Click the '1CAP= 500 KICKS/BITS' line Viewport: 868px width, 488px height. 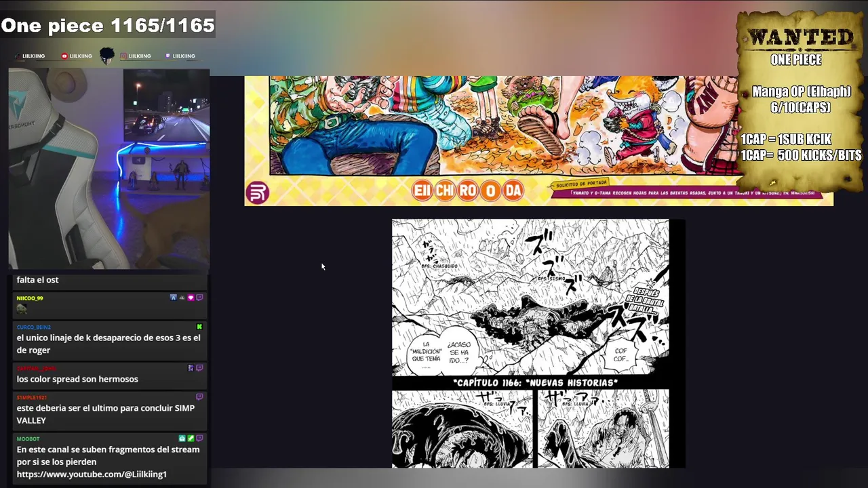801,155
